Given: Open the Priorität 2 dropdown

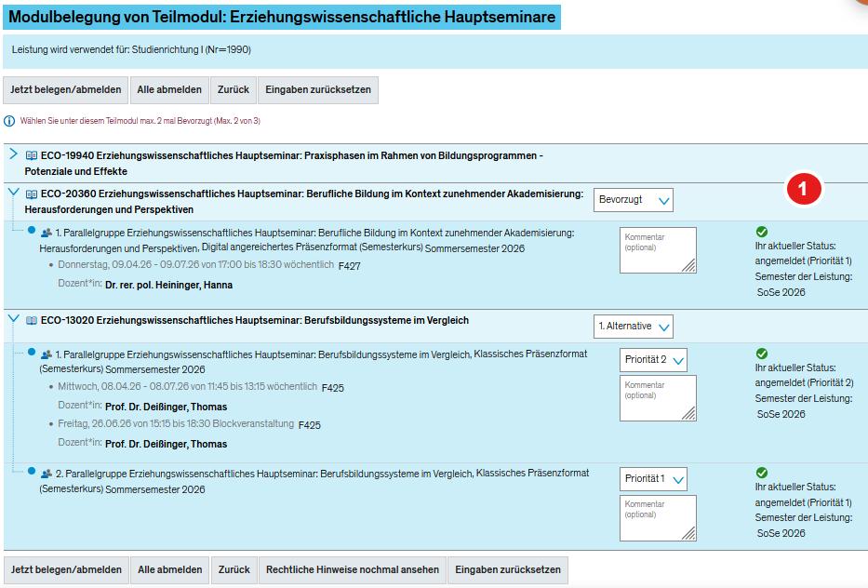Looking at the screenshot, I should pyautogui.click(x=653, y=360).
